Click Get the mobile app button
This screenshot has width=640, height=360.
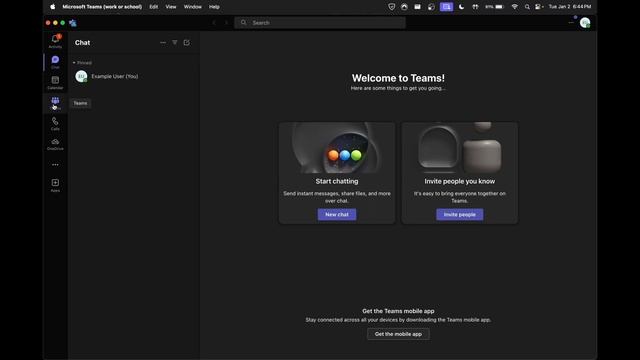[398, 334]
